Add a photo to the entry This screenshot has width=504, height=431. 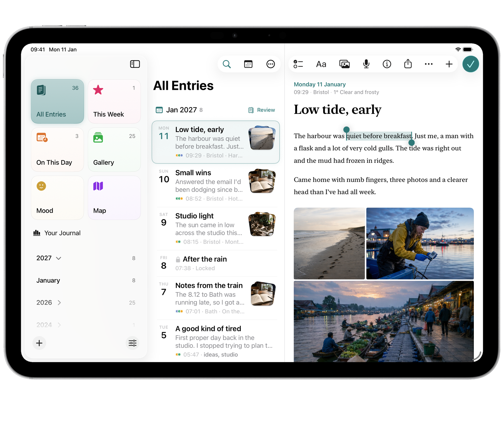pyautogui.click(x=344, y=64)
